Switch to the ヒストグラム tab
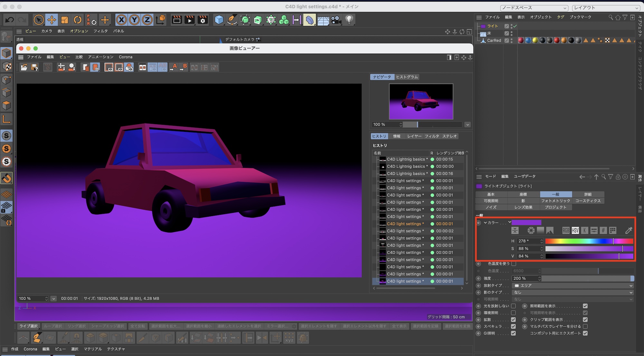The width and height of the screenshot is (644, 356). pyautogui.click(x=407, y=77)
